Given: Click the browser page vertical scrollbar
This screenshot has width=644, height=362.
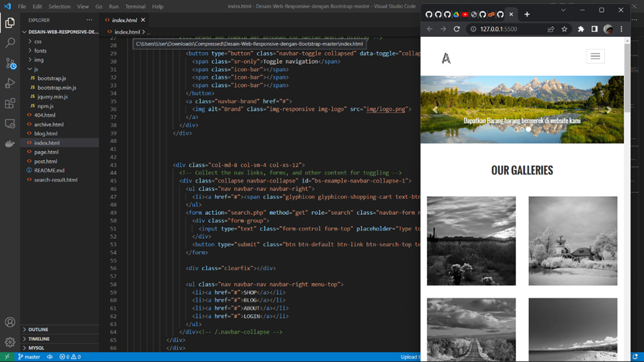Looking at the screenshot, I should tap(627, 78).
